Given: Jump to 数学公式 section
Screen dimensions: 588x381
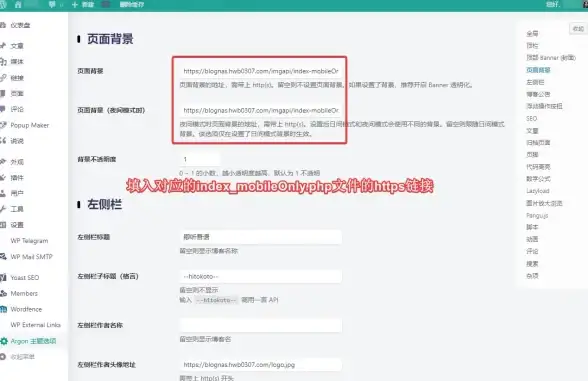Looking at the screenshot, I should tap(538, 178).
